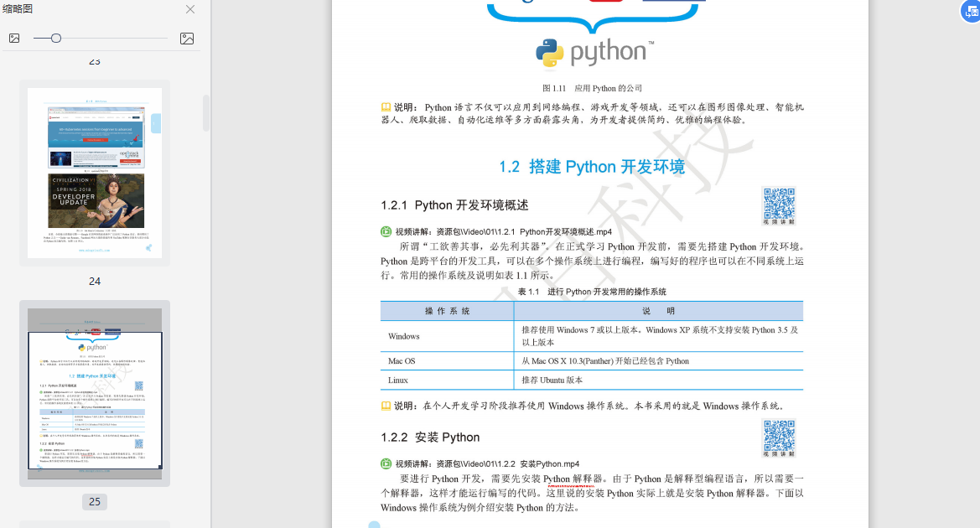
Task: Click the QR code beside section 1.2.2
Action: coord(779,438)
